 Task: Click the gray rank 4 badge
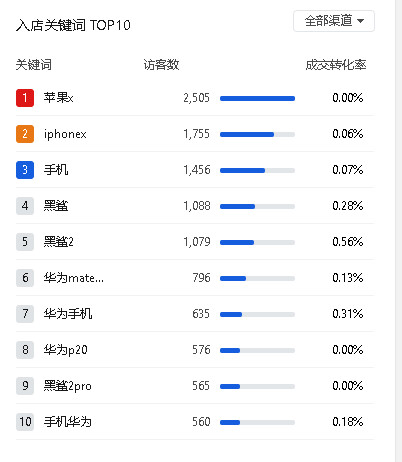pos(25,206)
